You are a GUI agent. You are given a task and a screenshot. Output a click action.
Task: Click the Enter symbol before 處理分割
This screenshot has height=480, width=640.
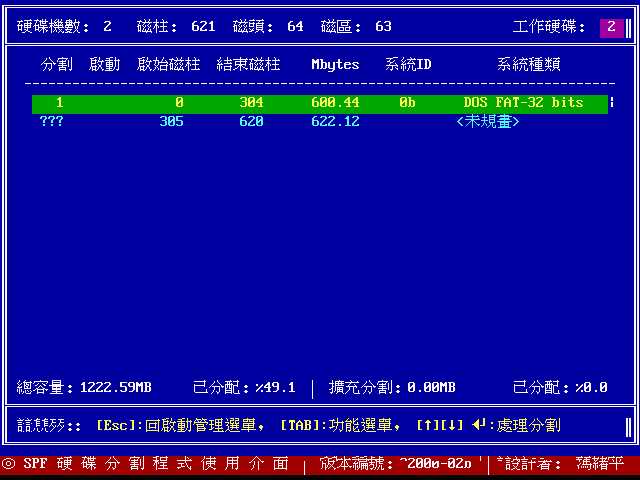pyautogui.click(x=479, y=425)
